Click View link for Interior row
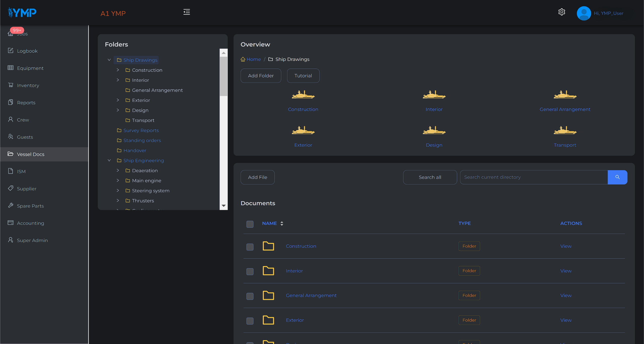Viewport: 644px width, 344px height. (566, 271)
